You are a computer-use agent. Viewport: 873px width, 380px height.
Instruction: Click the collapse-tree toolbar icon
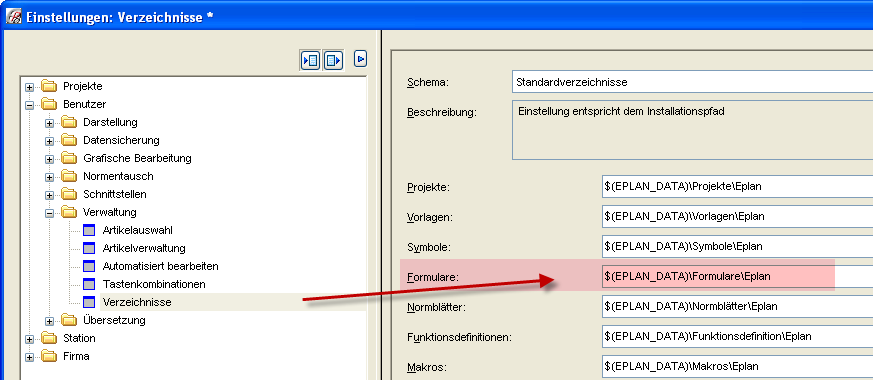pos(333,60)
